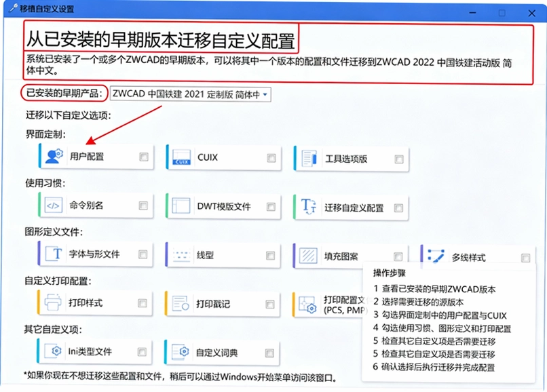Check the 打印戳记 checkbox
Viewport: 547px width, 392px height.
[x=270, y=305]
